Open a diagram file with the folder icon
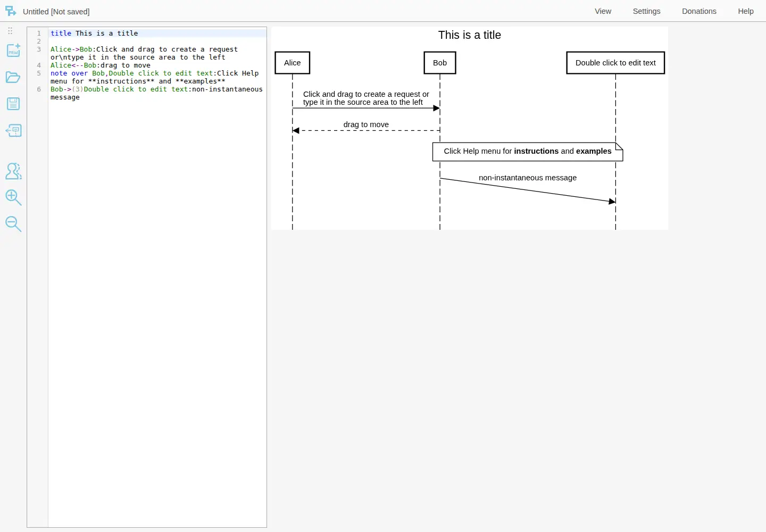The width and height of the screenshot is (766, 532). click(x=13, y=77)
